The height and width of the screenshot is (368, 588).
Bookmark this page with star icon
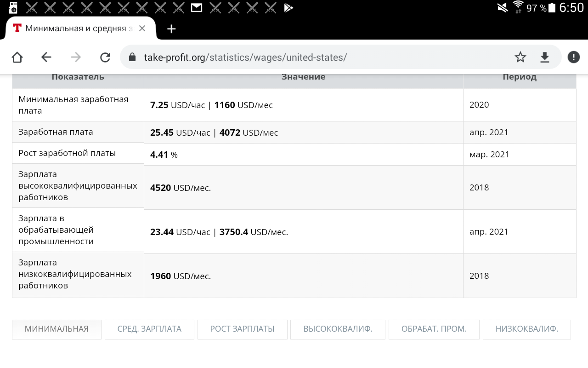(x=520, y=57)
